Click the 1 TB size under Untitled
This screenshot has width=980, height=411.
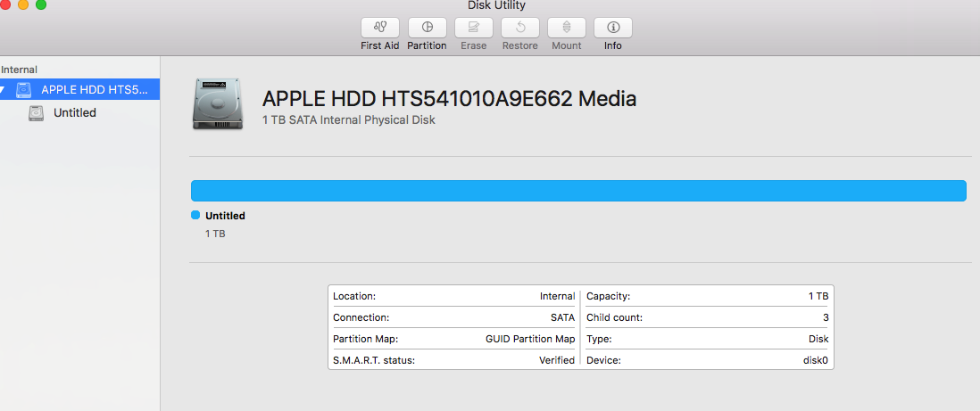215,234
